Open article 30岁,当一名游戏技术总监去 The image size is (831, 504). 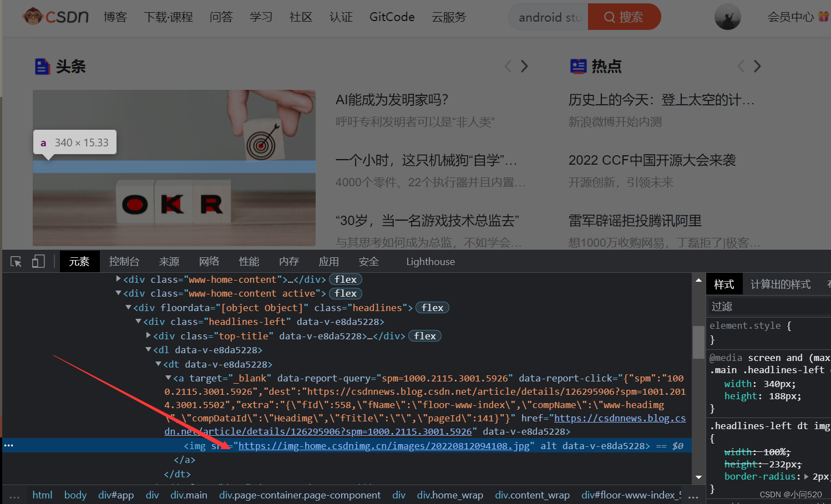point(427,221)
